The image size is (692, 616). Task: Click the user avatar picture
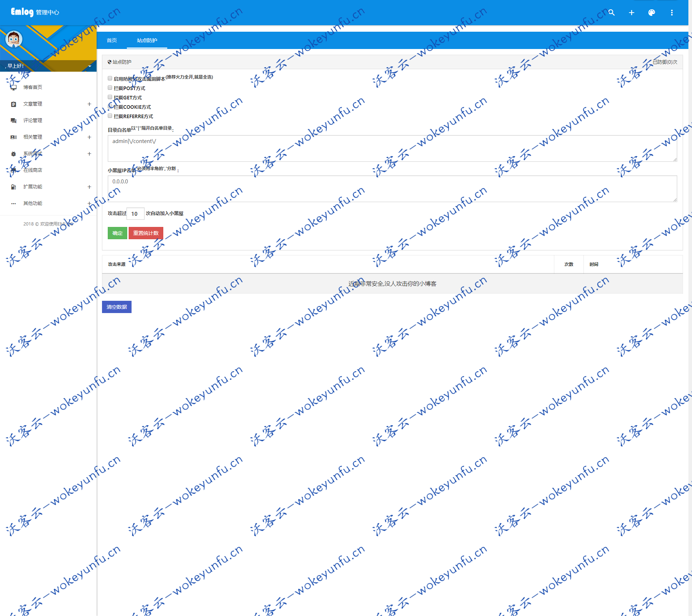tap(14, 39)
